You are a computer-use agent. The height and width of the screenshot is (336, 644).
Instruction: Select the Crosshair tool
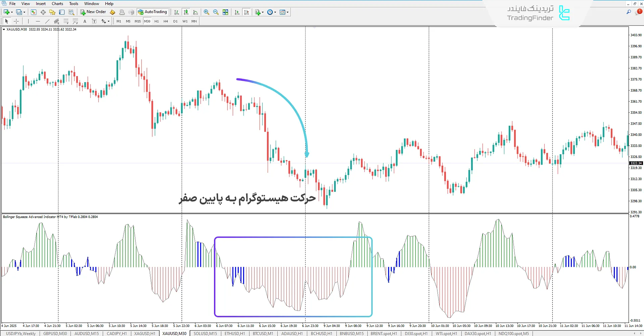pos(16,21)
